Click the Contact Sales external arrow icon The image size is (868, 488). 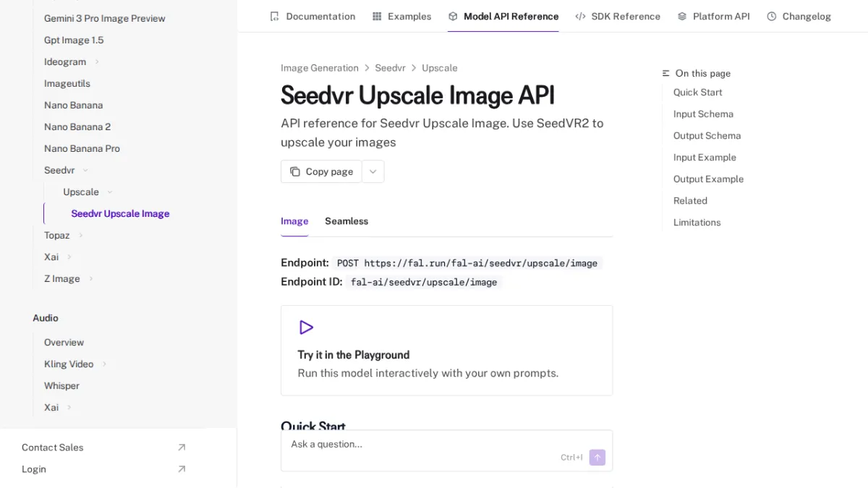tap(182, 448)
